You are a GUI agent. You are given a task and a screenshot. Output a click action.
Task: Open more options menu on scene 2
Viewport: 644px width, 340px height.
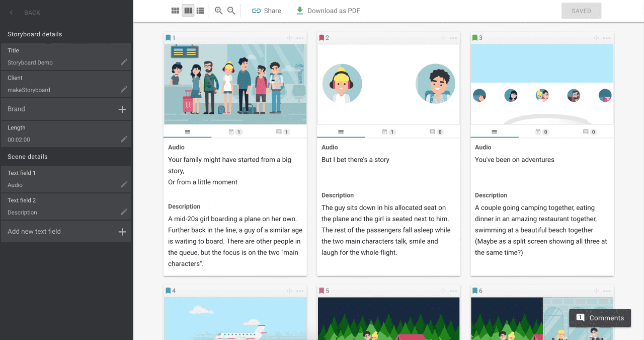[452, 37]
